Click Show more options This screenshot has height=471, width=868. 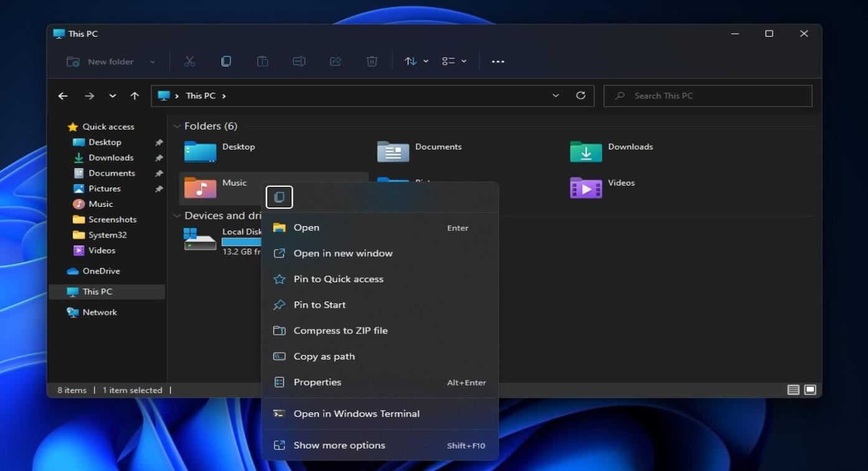point(339,445)
